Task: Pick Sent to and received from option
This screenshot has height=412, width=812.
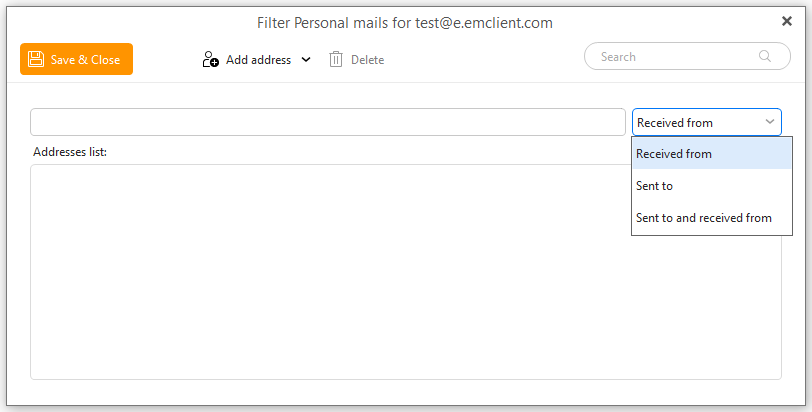Action: point(712,218)
